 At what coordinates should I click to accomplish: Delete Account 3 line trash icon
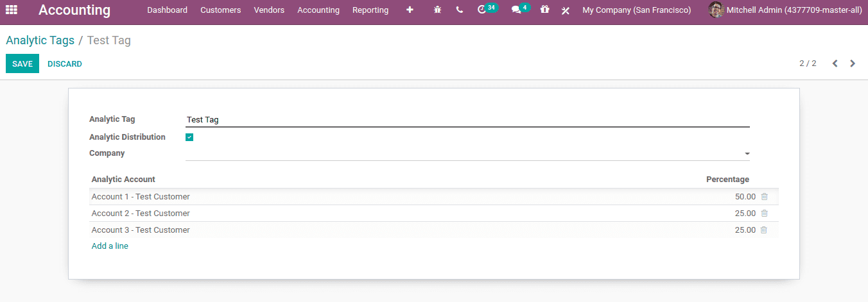coord(764,230)
